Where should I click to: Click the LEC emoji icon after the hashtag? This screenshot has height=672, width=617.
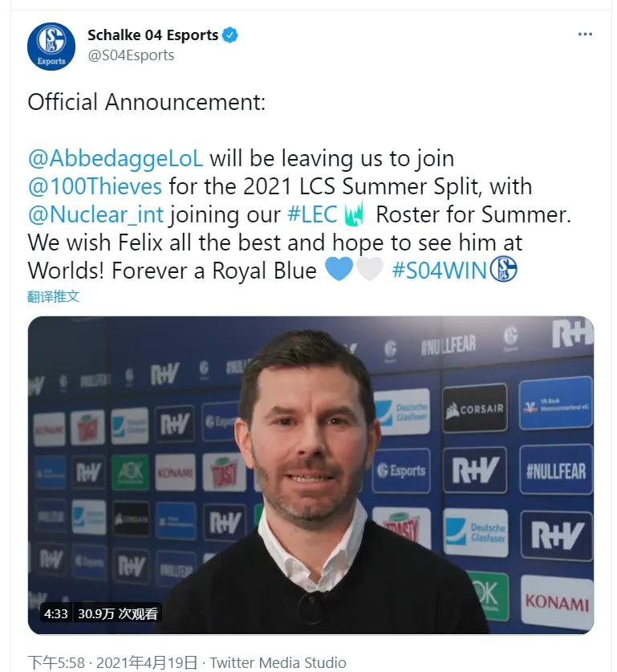[354, 214]
